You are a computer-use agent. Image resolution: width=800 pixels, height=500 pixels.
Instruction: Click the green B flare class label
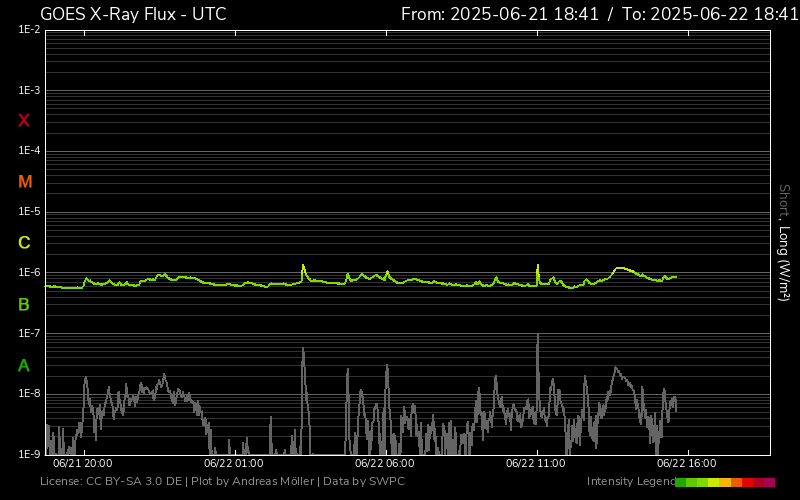24,305
